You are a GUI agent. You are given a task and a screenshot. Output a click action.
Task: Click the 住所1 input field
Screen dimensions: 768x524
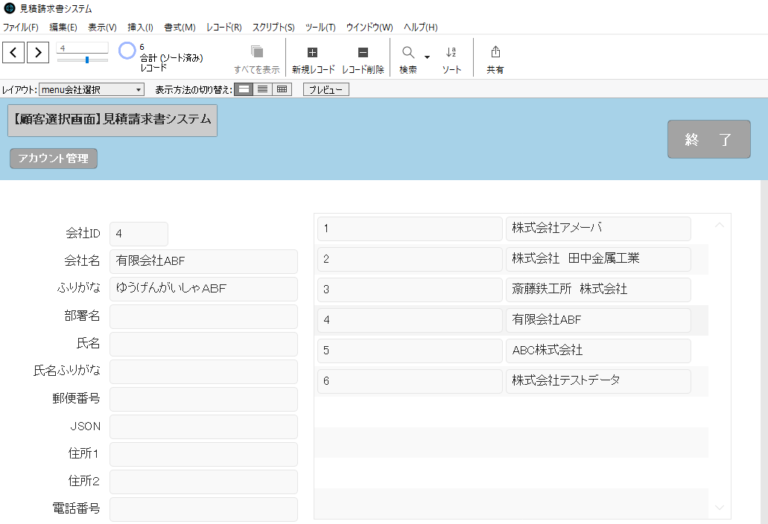203,454
